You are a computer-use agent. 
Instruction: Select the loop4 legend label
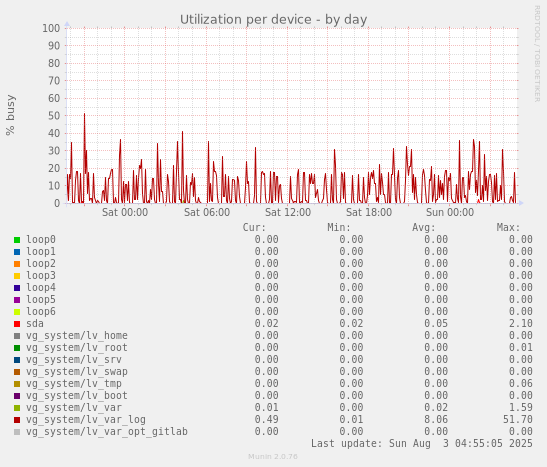coord(41,287)
